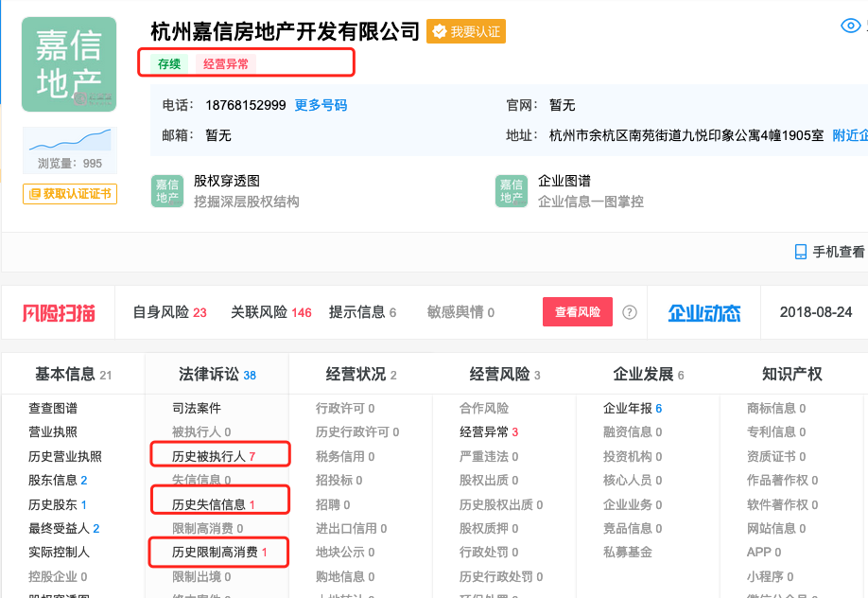Click the question mark help icon
The image size is (868, 598).
point(630,312)
